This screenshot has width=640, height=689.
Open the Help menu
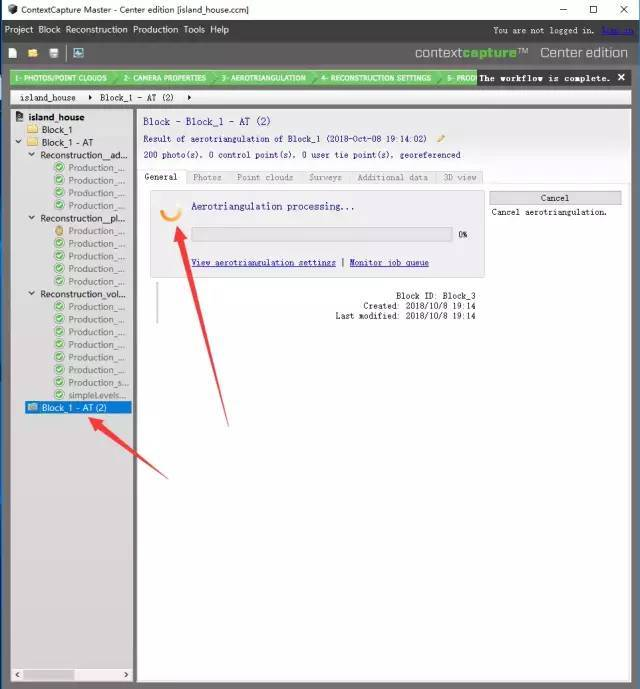[x=219, y=30]
